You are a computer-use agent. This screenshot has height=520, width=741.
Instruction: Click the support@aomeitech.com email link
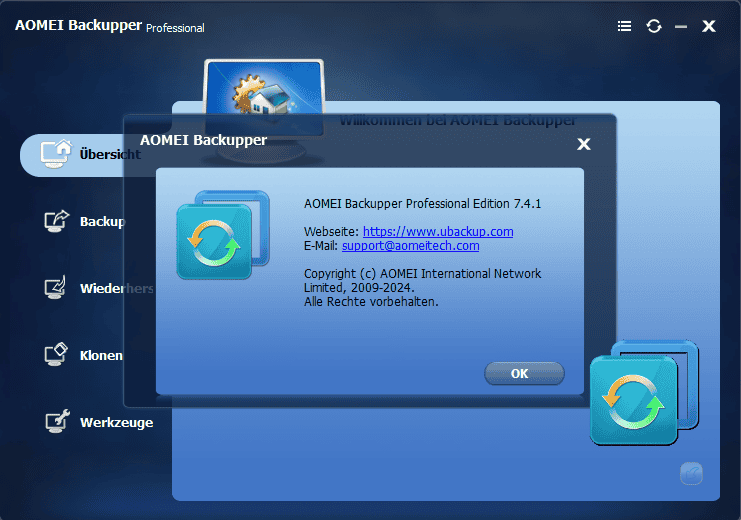click(x=411, y=246)
